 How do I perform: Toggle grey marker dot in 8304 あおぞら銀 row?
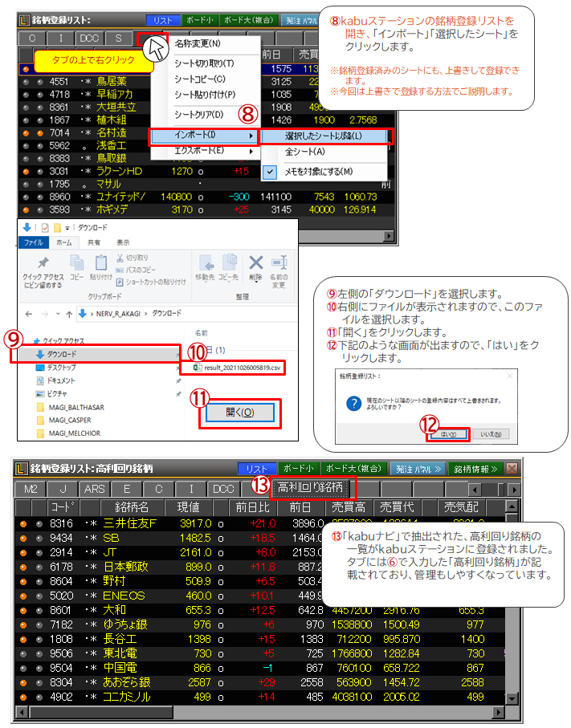tap(39, 683)
